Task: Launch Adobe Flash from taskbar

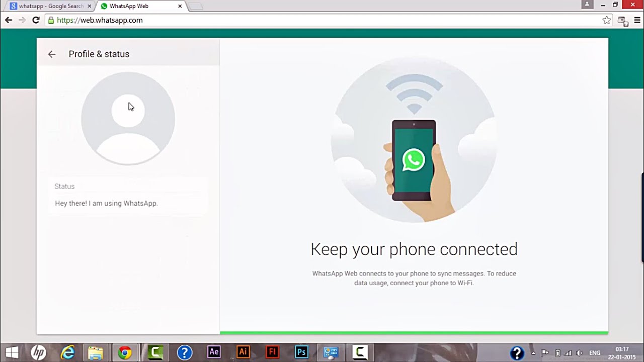Action: pyautogui.click(x=272, y=352)
